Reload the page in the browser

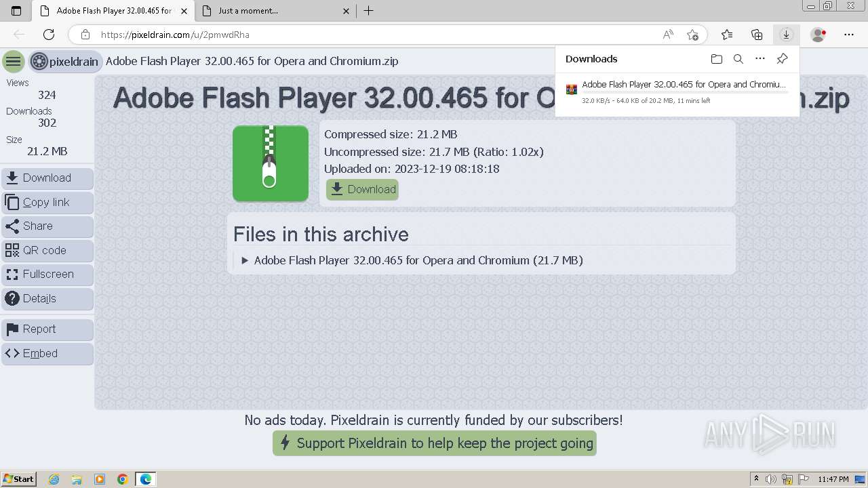(x=49, y=35)
